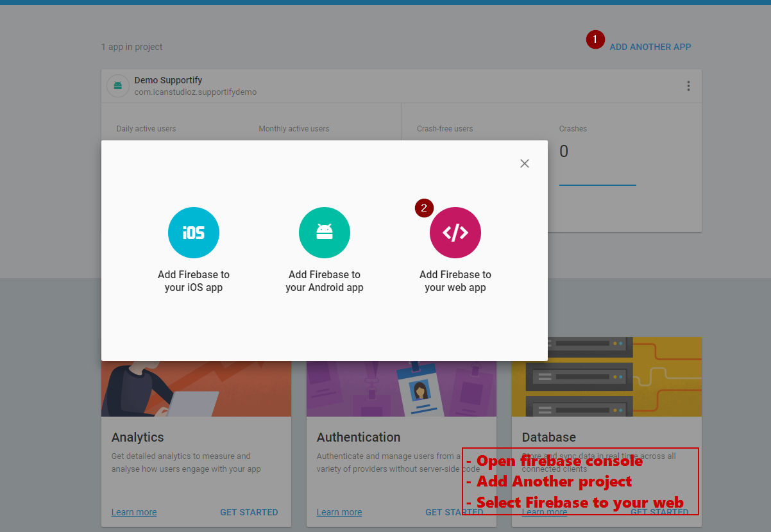The height and width of the screenshot is (532, 771).
Task: Click the Database card server illustration
Action: tap(607, 377)
